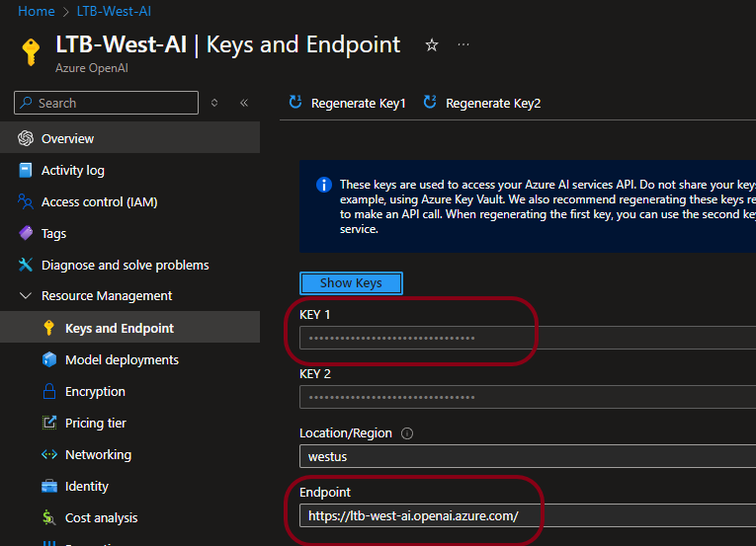Click the masked KEY 2 field
756x546 pixels.
click(x=528, y=397)
